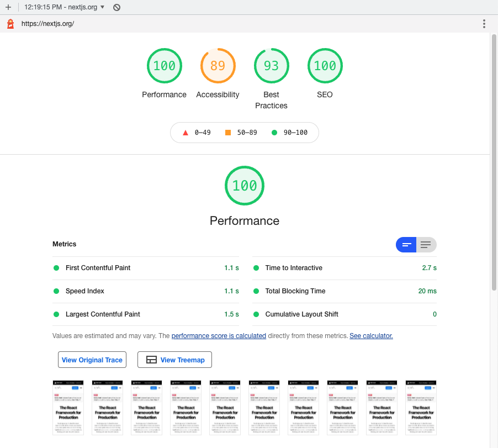The image size is (498, 448).
Task: Click the vertical scrollbar of the report
Action: coord(494,162)
